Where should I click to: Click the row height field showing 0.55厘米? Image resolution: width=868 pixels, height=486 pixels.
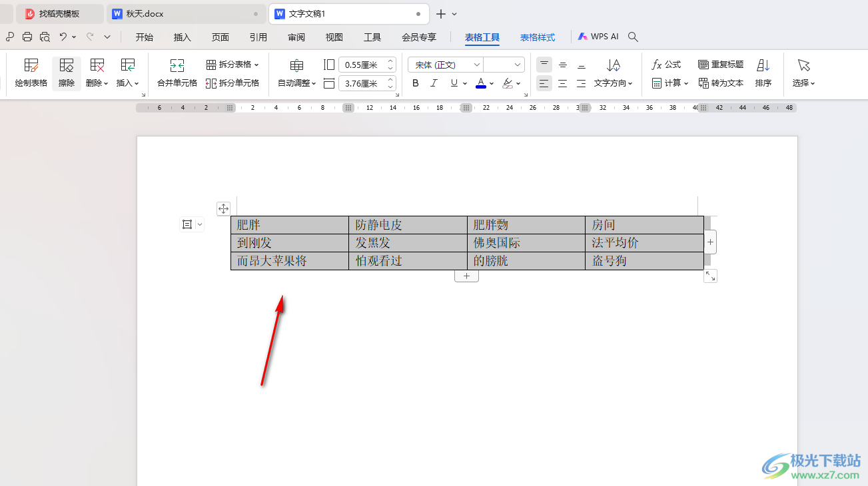point(367,65)
